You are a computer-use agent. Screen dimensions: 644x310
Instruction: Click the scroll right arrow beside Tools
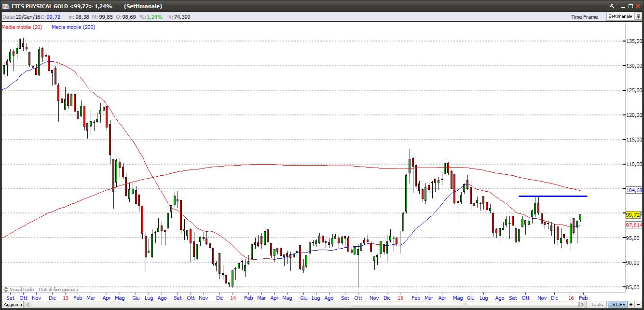582,305
